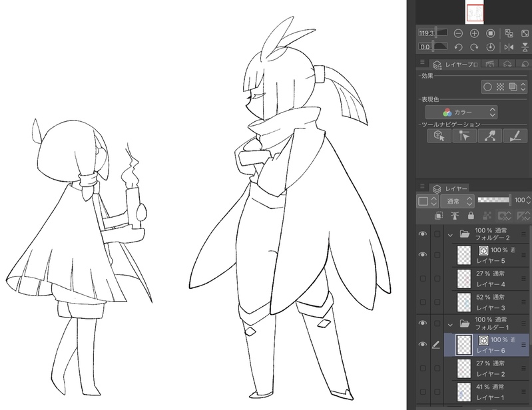Screen dimensions: 532x410
Task: Click the Navigator zoom in icon
Action: point(474,33)
